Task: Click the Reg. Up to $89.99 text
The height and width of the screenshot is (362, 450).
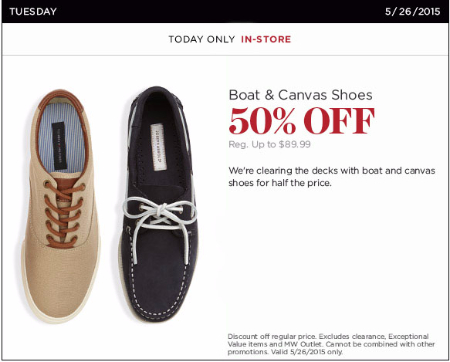Action: (x=269, y=144)
